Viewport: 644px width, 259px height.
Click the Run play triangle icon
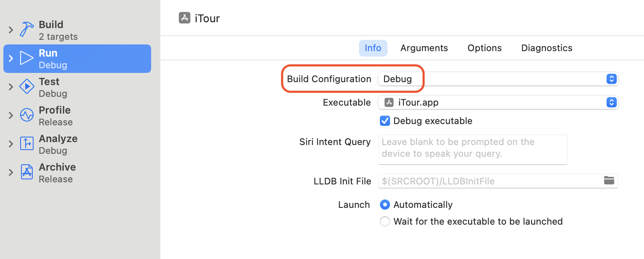(x=27, y=58)
